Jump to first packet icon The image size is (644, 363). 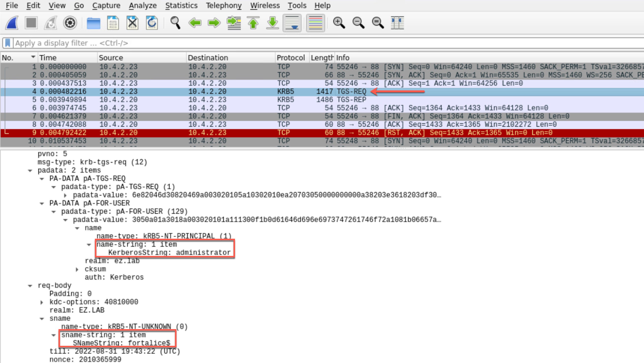point(253,23)
